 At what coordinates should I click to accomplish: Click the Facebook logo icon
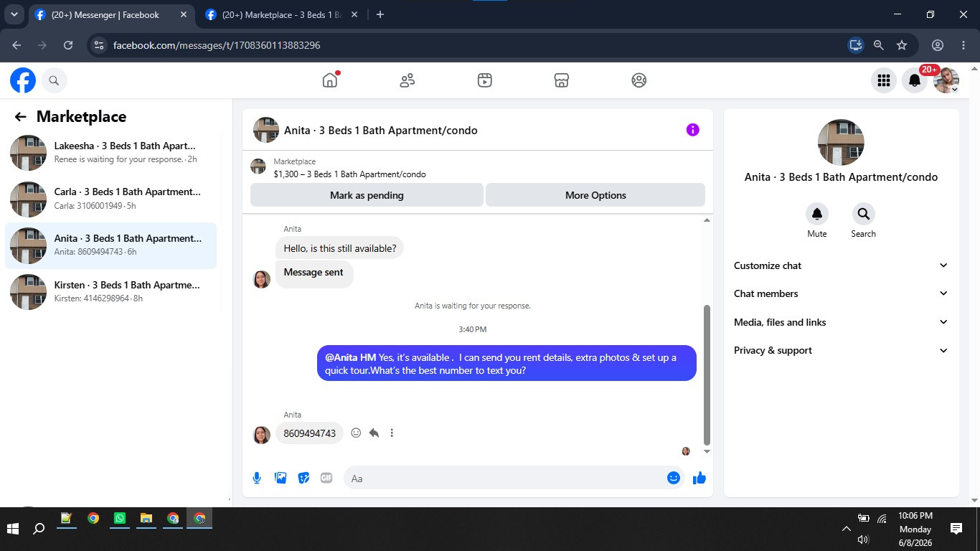(23, 80)
